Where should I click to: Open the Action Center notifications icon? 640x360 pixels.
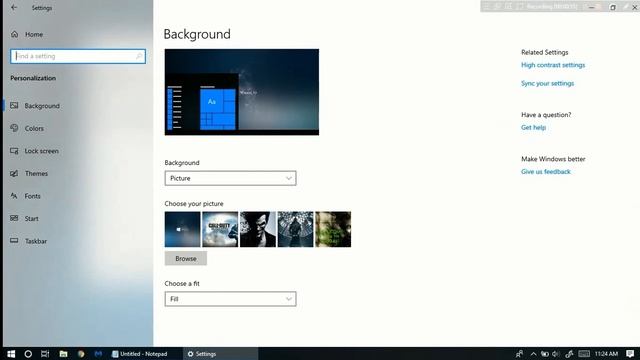630,354
